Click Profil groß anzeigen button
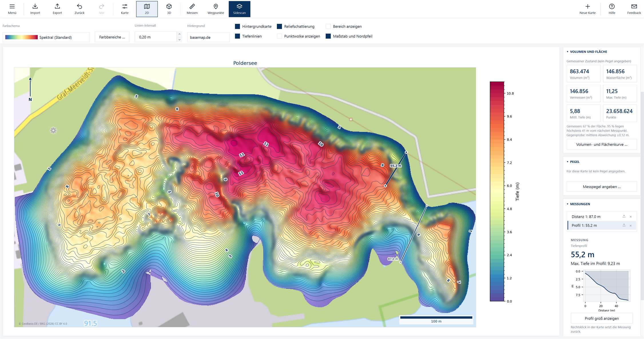644x339 pixels. point(602,318)
